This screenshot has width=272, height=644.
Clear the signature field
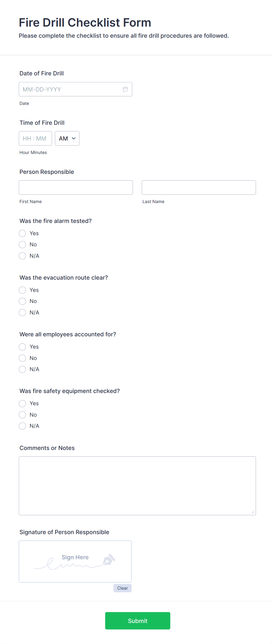[x=122, y=588]
